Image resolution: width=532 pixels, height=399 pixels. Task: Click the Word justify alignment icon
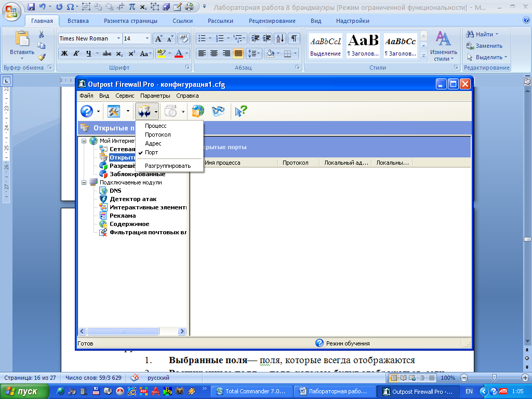238,54
